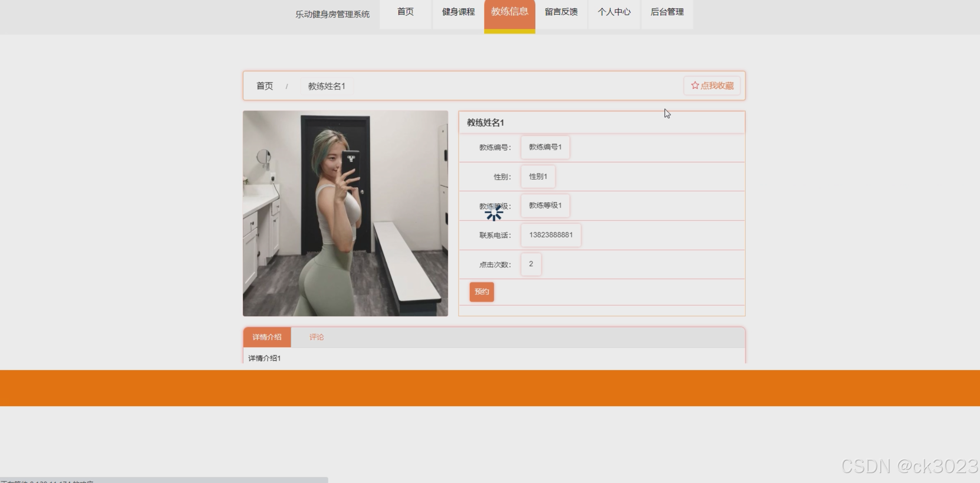
Task: Click the 首页 breadcrumb link
Action: click(x=265, y=86)
